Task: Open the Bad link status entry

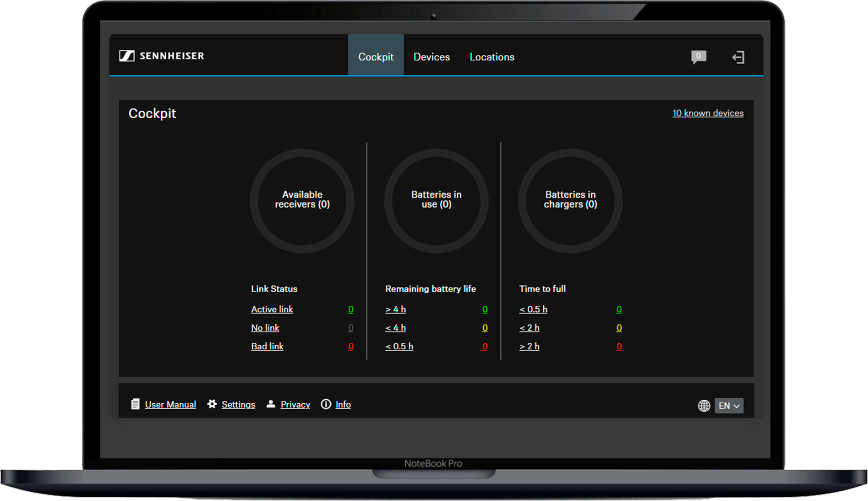Action: (x=267, y=347)
